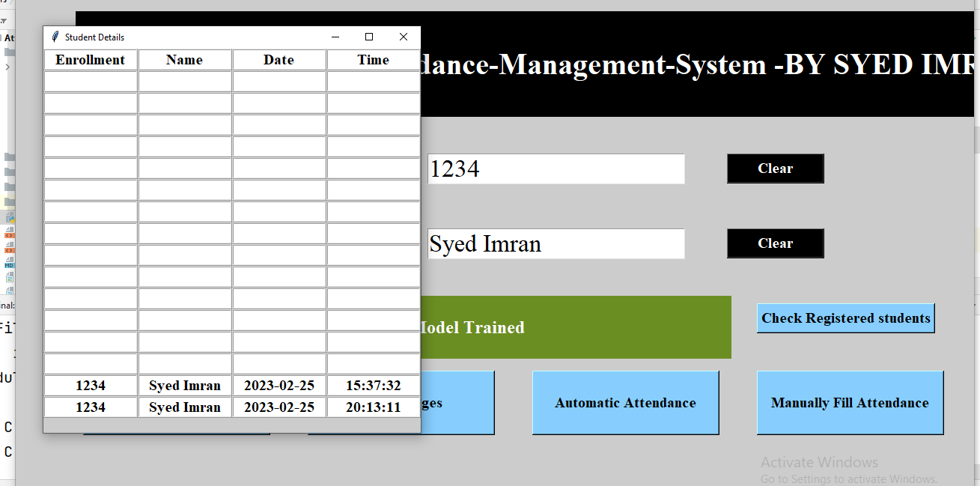Screen dimensions: 980x486
Task: Select the enrollment field containing 1234
Action: click(x=556, y=168)
